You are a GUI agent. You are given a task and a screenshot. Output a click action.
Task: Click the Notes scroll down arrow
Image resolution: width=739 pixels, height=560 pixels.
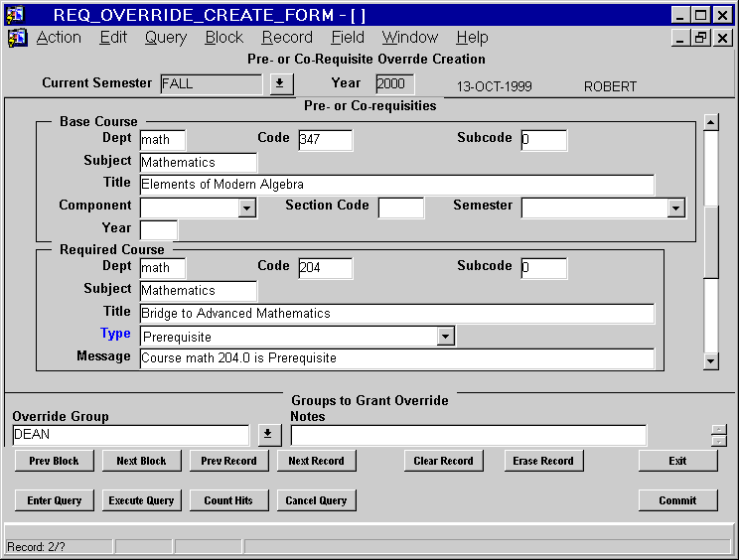pyautogui.click(x=719, y=441)
